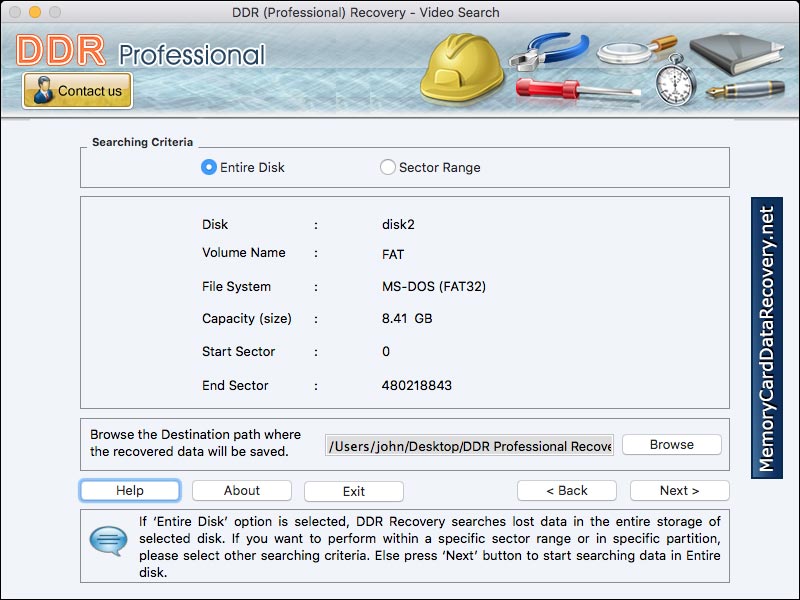This screenshot has width=800, height=600.
Task: Open the Help dialog
Action: 129,491
